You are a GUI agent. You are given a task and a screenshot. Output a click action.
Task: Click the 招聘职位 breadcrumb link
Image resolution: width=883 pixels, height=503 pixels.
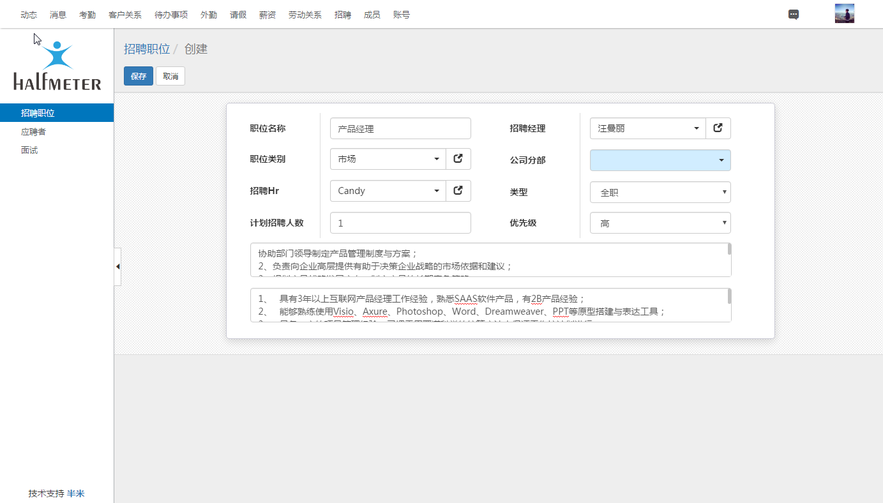point(146,49)
